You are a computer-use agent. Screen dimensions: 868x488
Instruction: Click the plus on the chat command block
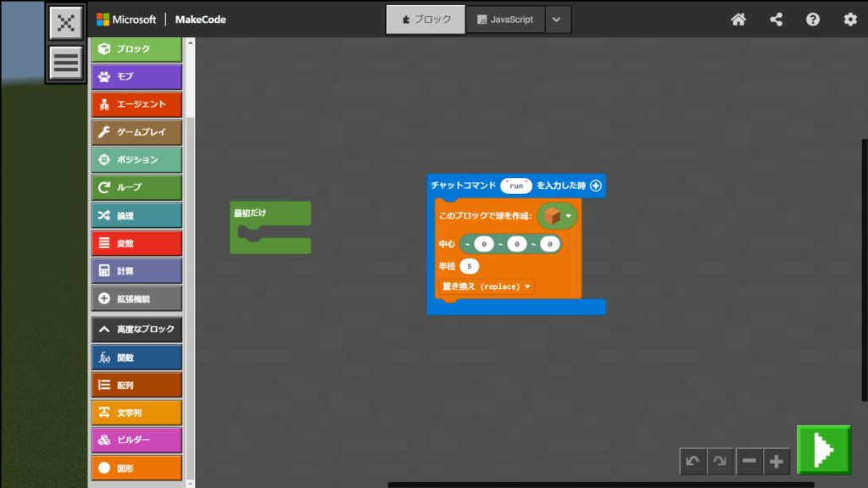click(596, 186)
